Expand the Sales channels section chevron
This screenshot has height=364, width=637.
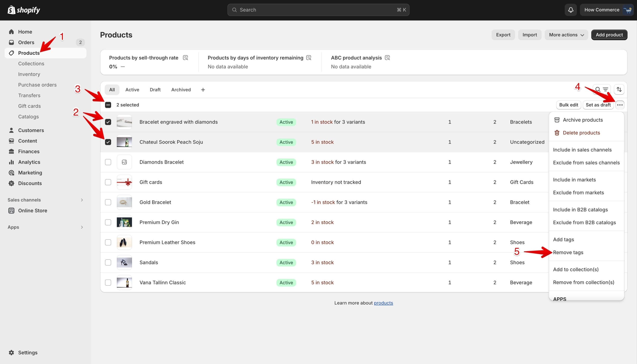(82, 200)
